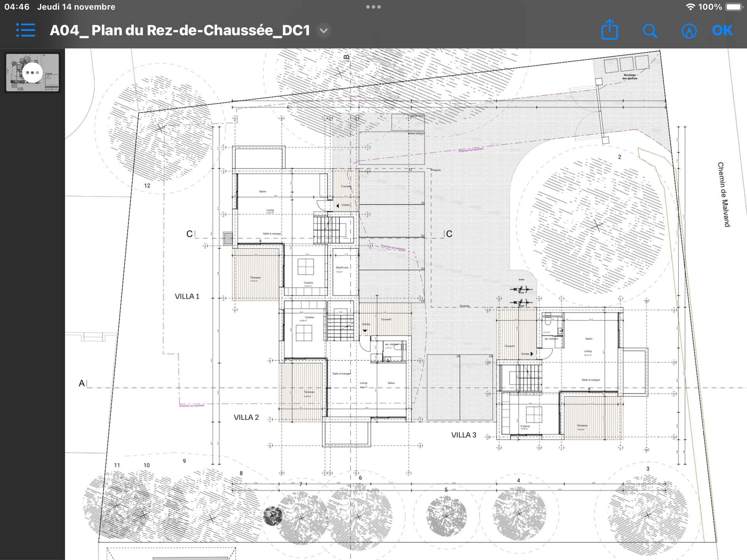Tap the multitasking three dots at top center
747x560 pixels.
[373, 7]
